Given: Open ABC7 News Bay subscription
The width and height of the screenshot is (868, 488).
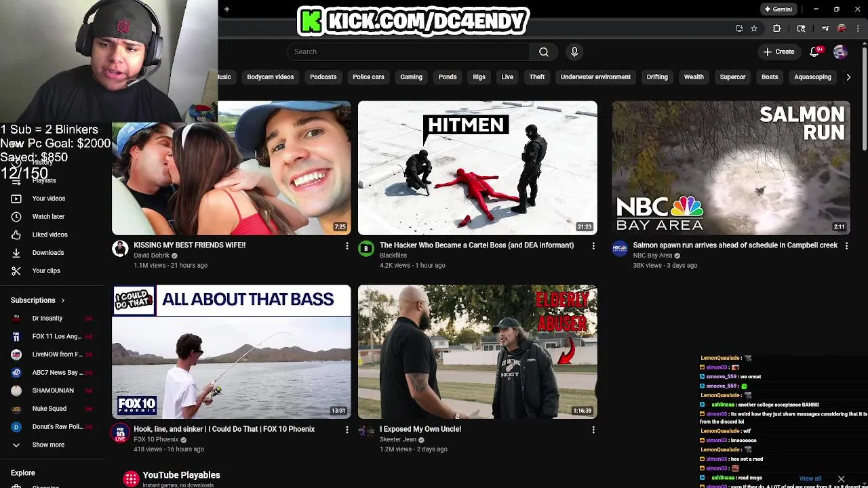Looking at the screenshot, I should (x=52, y=372).
